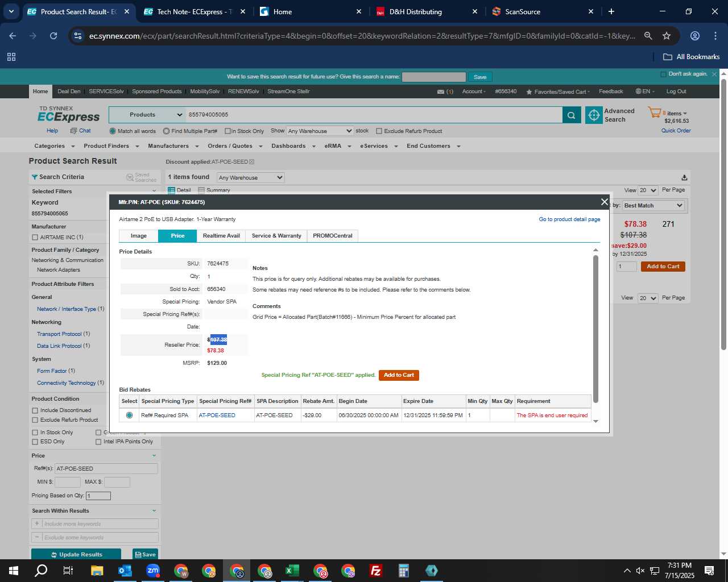Screen dimensions: 728x582
Task: Click the export download icon in results
Action: click(x=684, y=177)
